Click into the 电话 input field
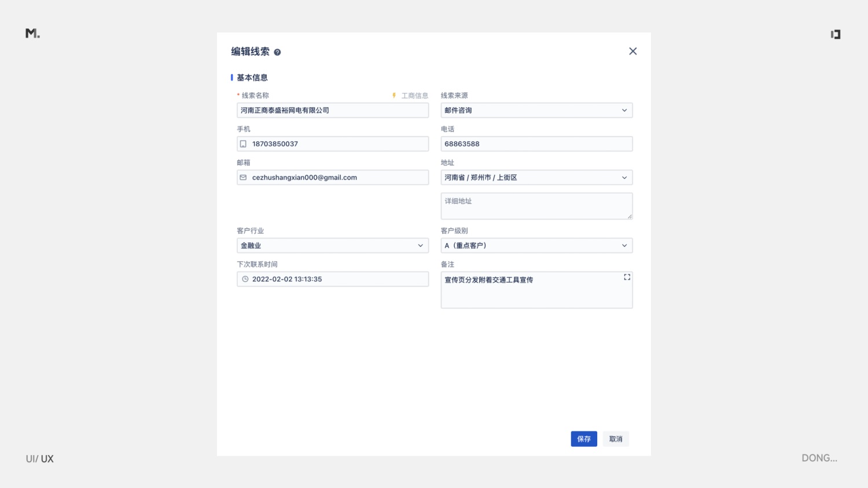 (536, 144)
